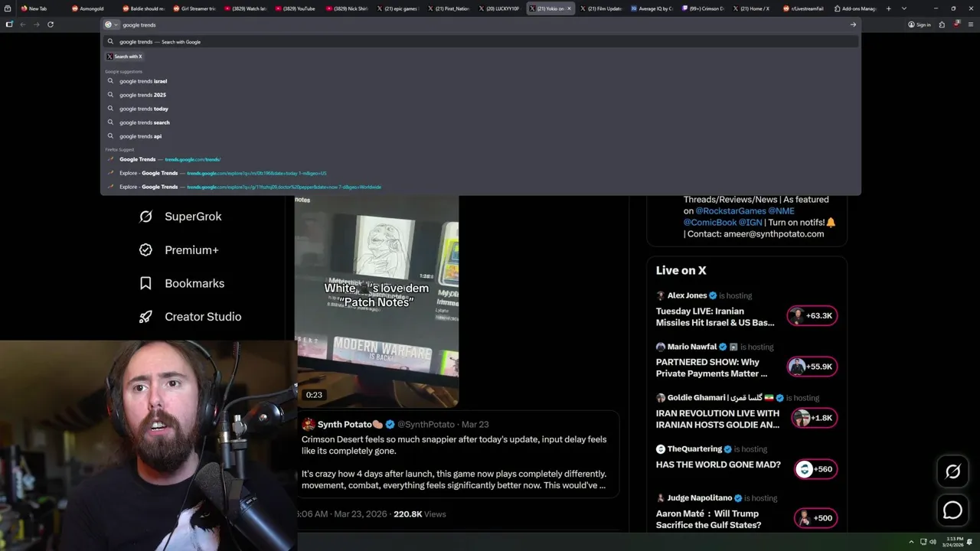Screen dimensions: 980x551
Task: Open the system tray overflow chevron
Action: [x=911, y=542]
